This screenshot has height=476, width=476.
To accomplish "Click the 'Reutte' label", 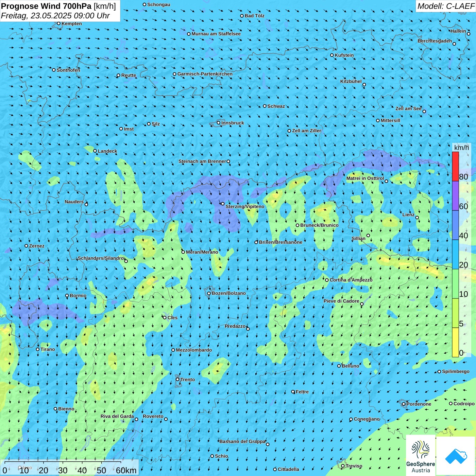I will coord(129,75).
